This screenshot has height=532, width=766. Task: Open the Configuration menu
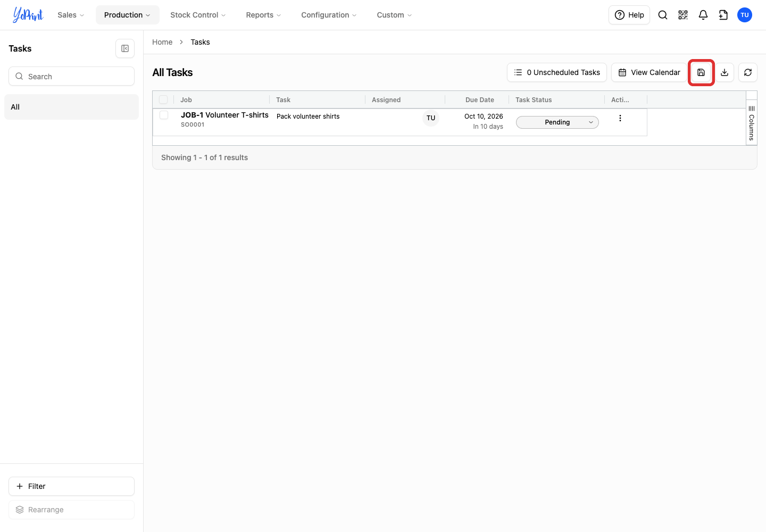(329, 15)
